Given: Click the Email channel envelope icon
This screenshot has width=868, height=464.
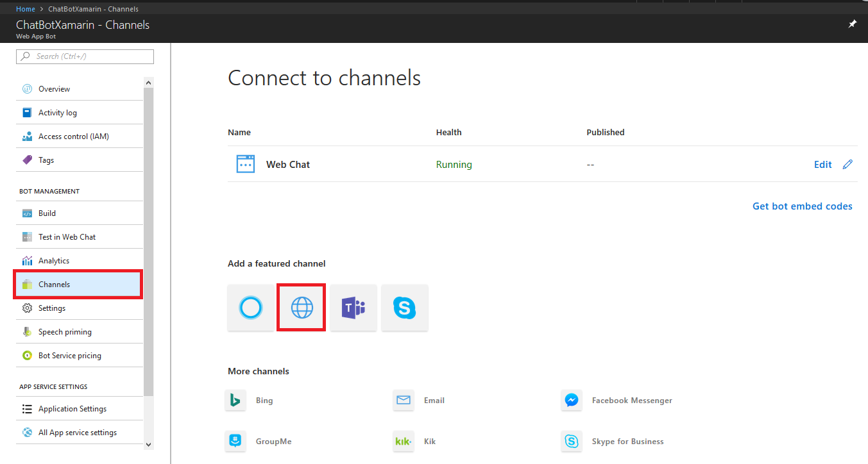Looking at the screenshot, I should coord(404,401).
